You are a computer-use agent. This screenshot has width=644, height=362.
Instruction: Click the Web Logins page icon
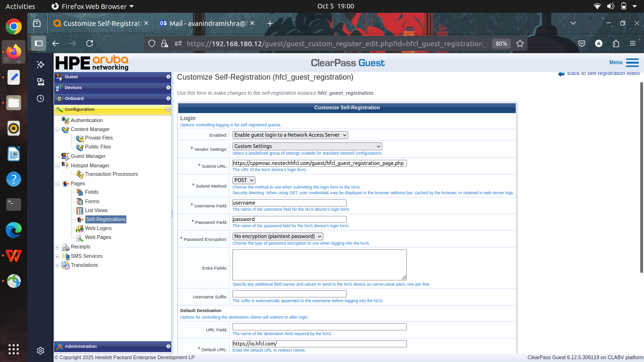pyautogui.click(x=80, y=229)
